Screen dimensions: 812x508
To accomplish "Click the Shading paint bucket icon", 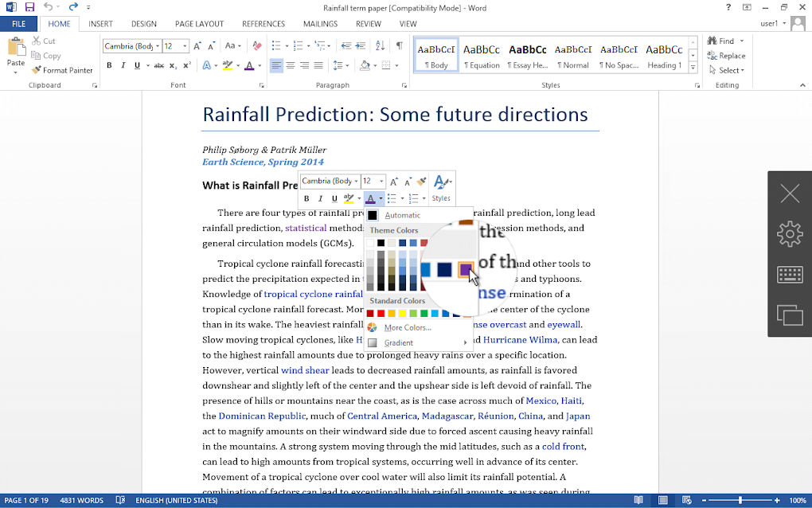I will 365,65.
